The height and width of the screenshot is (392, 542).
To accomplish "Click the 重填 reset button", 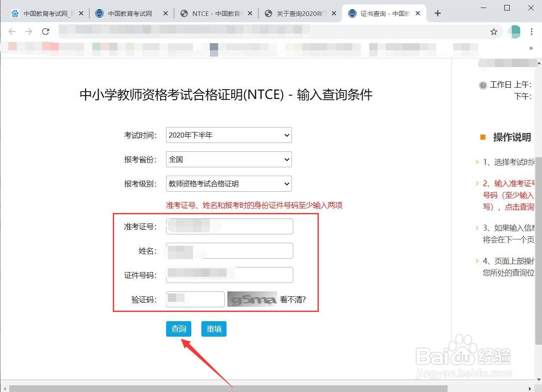I will point(214,329).
